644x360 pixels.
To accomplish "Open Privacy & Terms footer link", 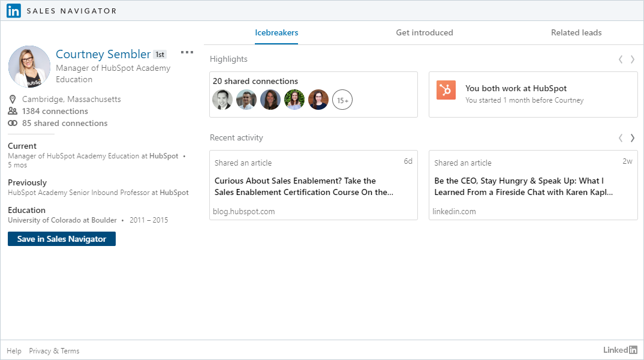I will click(54, 351).
